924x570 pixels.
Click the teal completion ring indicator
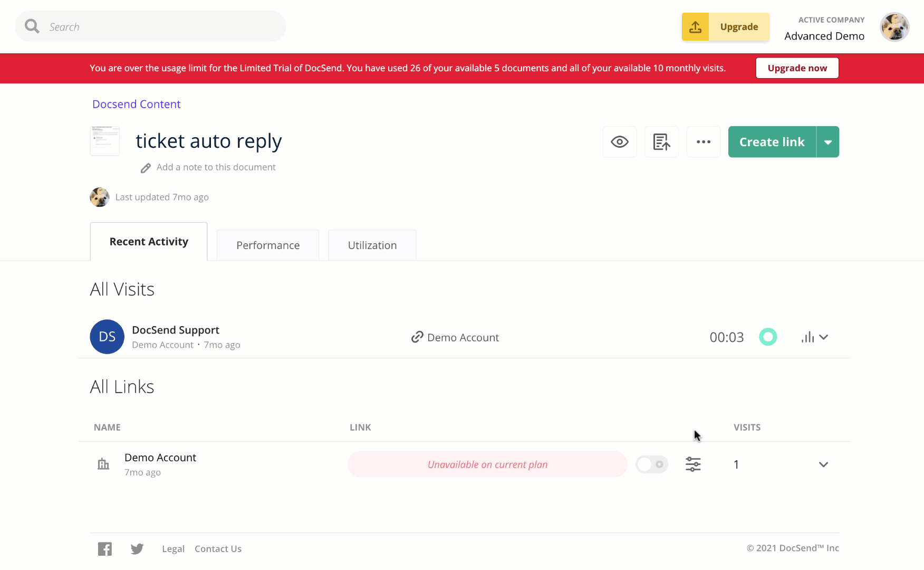click(x=768, y=337)
